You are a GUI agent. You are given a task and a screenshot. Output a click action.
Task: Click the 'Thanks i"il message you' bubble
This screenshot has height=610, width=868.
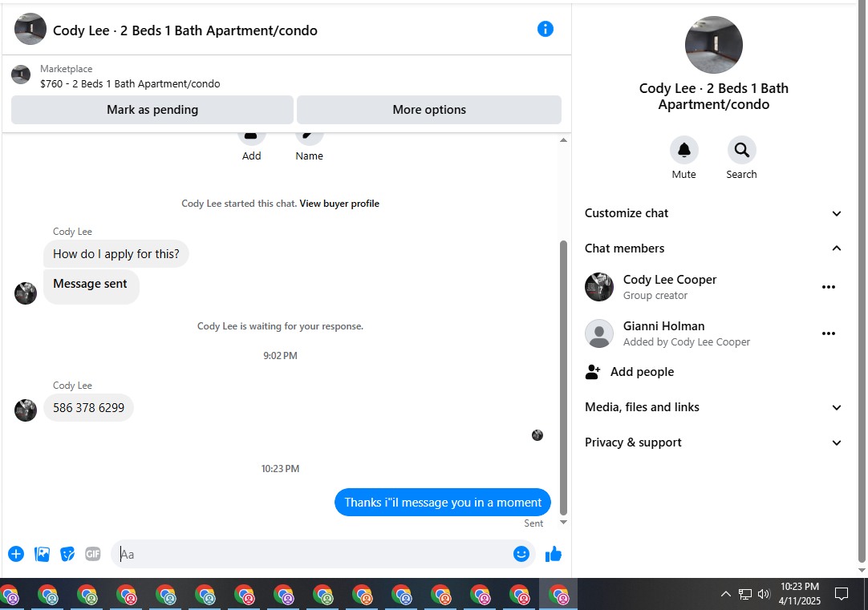point(443,502)
